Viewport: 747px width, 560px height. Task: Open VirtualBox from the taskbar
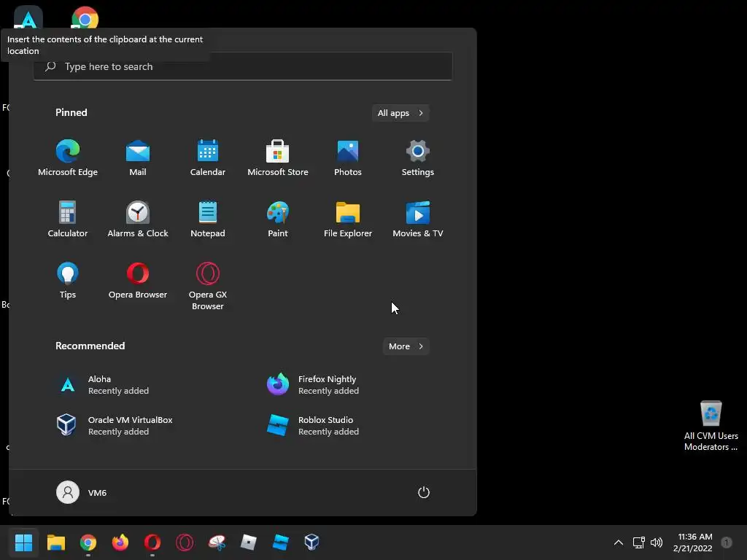tap(311, 542)
